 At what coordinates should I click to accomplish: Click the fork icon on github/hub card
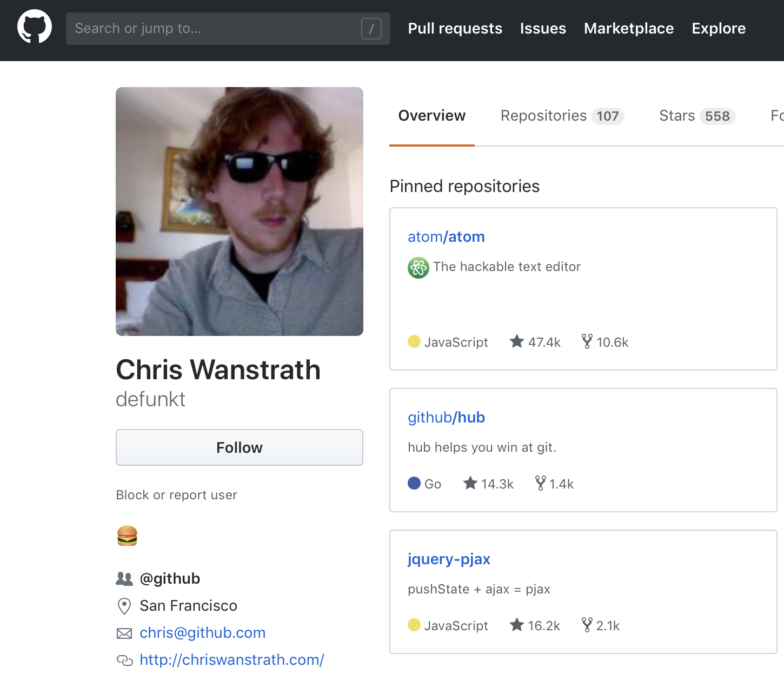tap(541, 483)
